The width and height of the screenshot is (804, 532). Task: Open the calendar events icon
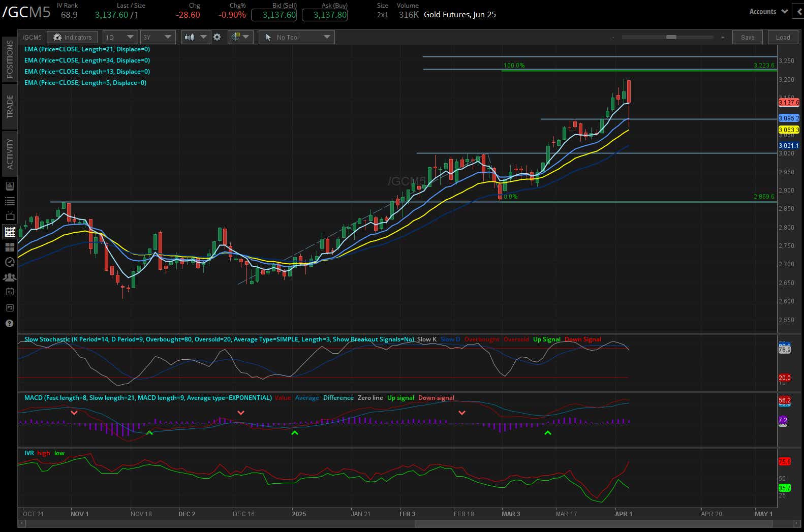click(x=10, y=292)
